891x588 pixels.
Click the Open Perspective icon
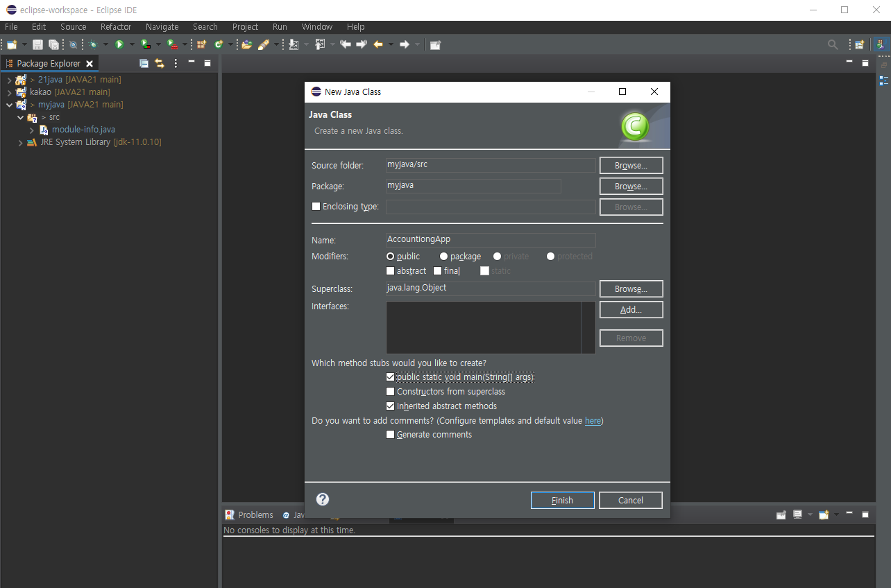click(860, 44)
